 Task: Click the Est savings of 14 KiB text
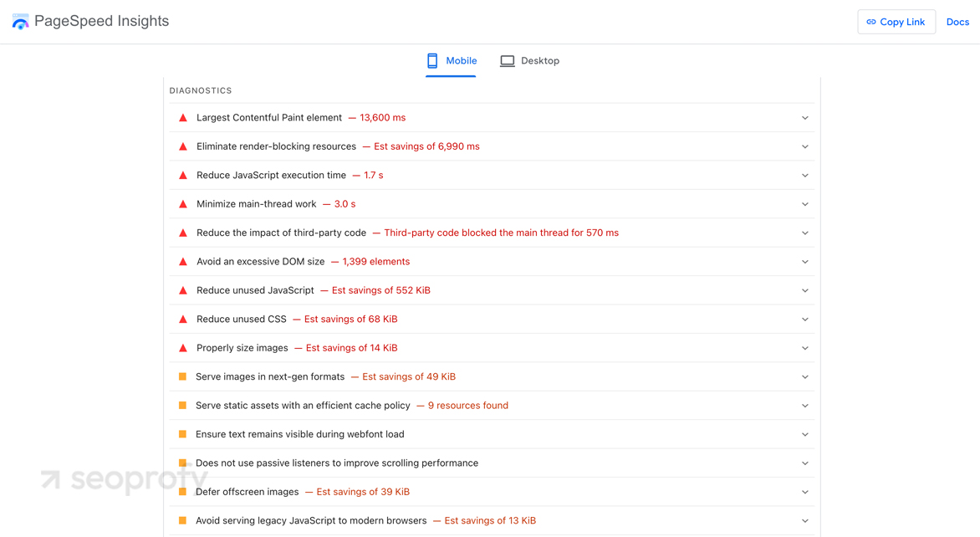click(352, 348)
